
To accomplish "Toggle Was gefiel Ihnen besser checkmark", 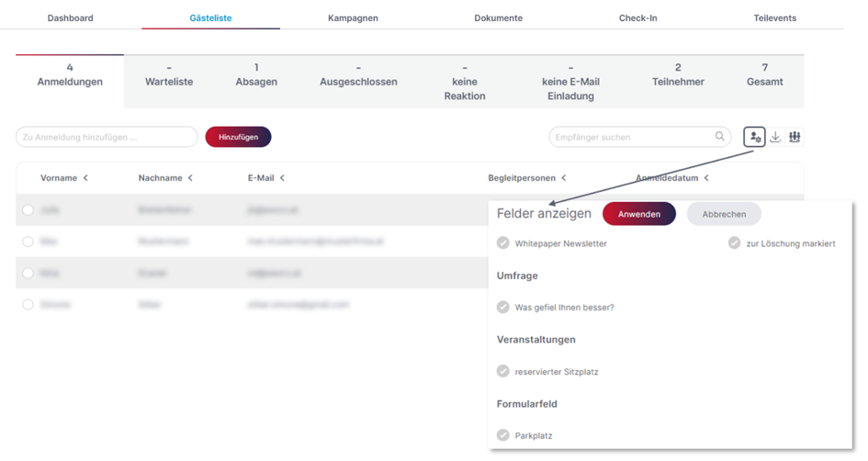I will (502, 307).
